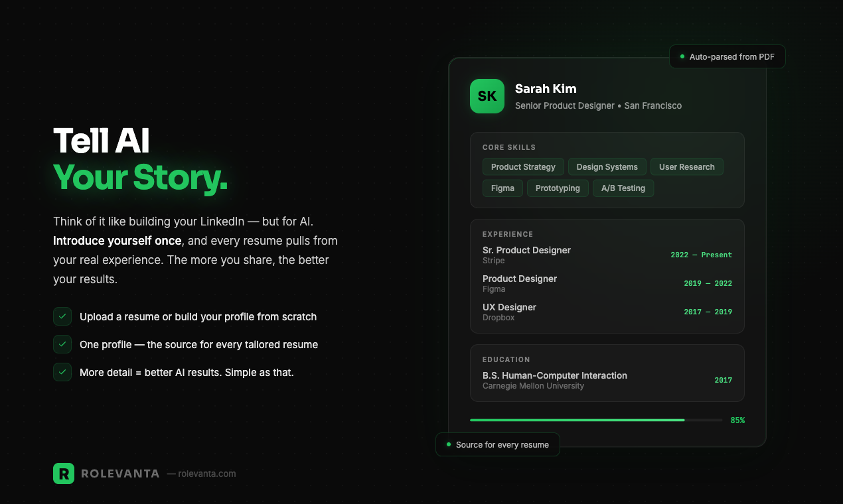Click One profile — the source text

point(198,344)
